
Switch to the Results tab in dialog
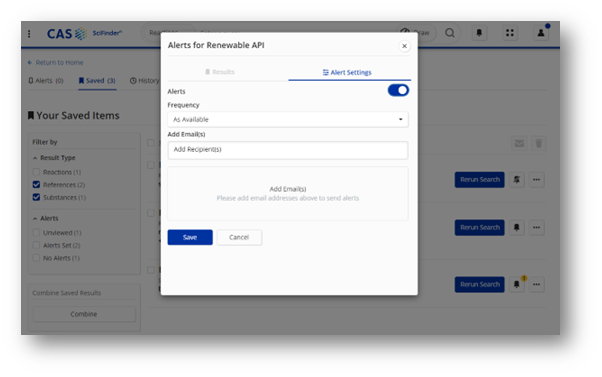pyautogui.click(x=220, y=72)
